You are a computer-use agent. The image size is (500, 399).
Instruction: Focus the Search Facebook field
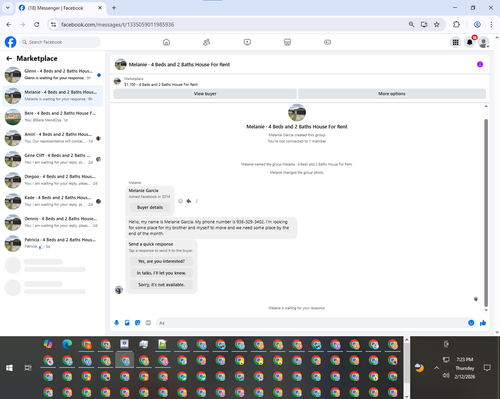[x=60, y=42]
